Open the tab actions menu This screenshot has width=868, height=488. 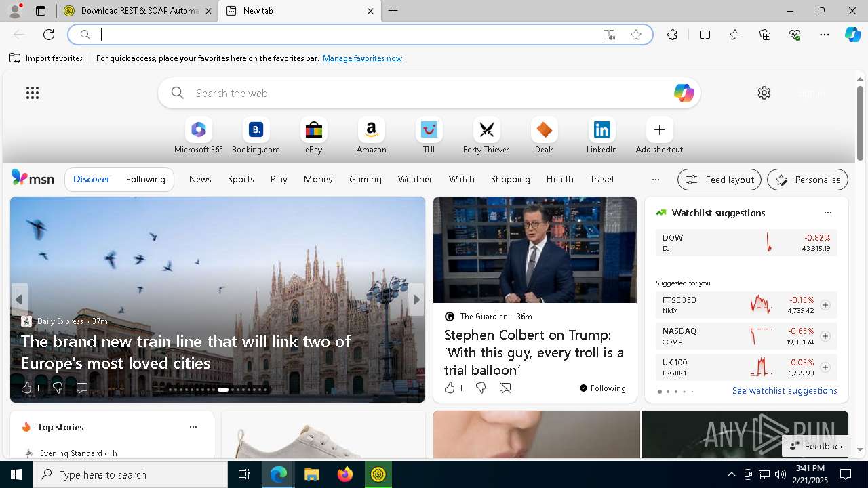tap(41, 11)
